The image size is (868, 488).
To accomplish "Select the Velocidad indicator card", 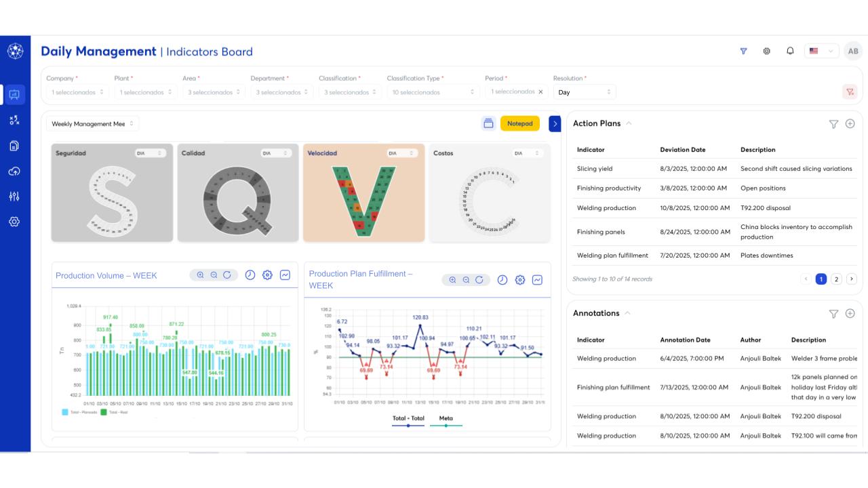I will click(363, 192).
